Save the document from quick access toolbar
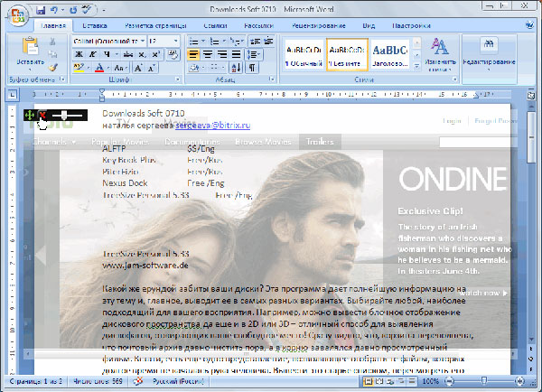This screenshot has width=542, height=392. click(x=41, y=10)
